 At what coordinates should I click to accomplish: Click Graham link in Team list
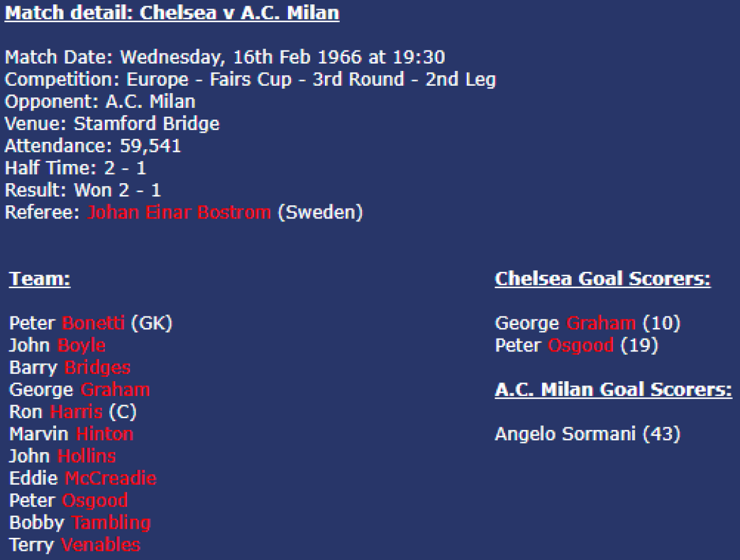(115, 390)
